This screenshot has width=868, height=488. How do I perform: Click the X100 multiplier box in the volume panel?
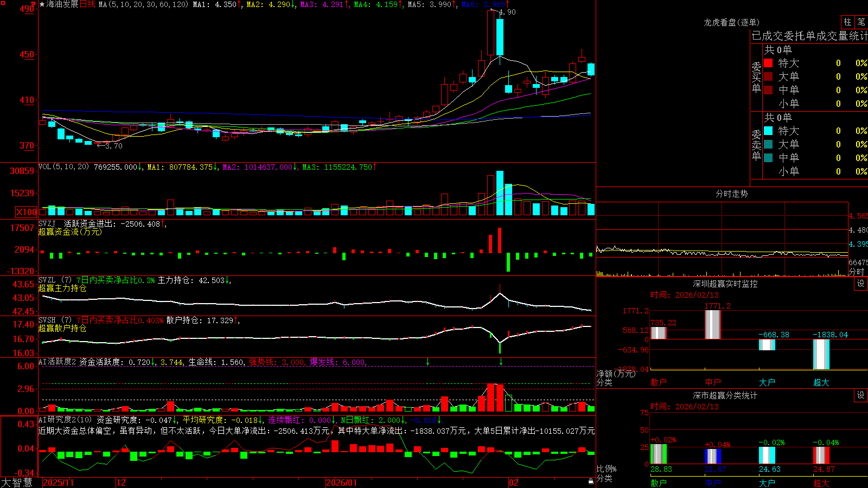click(26, 212)
